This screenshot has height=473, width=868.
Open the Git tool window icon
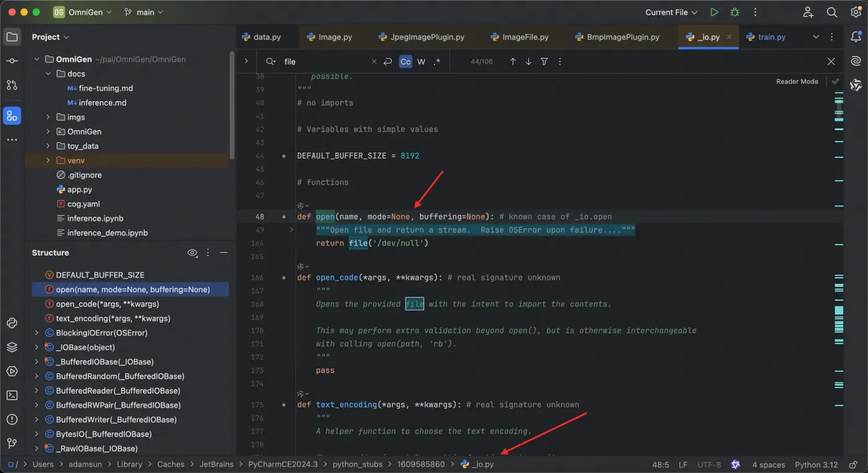(x=12, y=443)
